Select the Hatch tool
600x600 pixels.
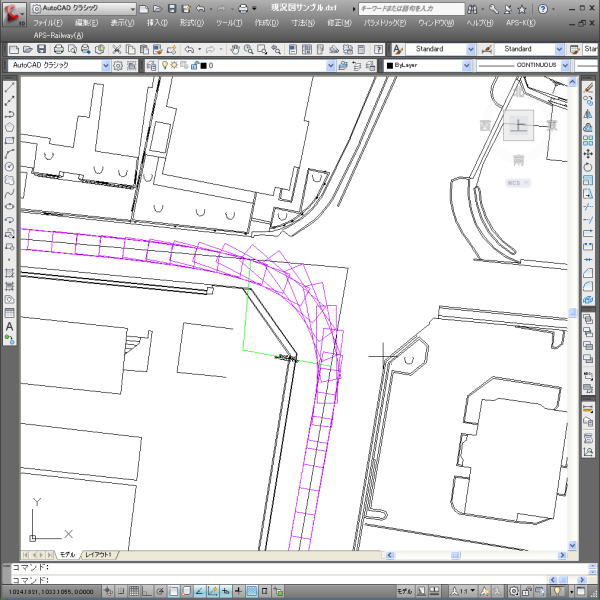click(10, 273)
